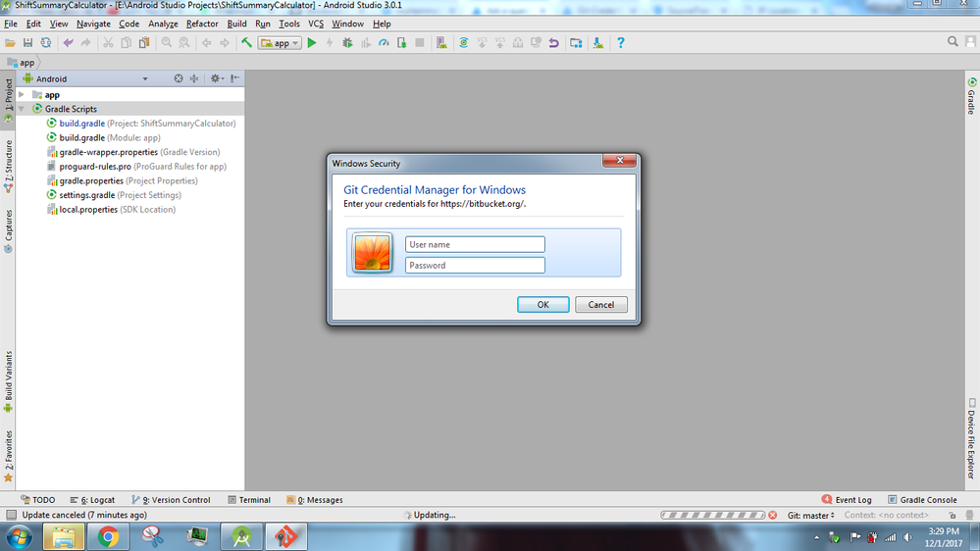Open the Terminal tool window

[x=249, y=500]
